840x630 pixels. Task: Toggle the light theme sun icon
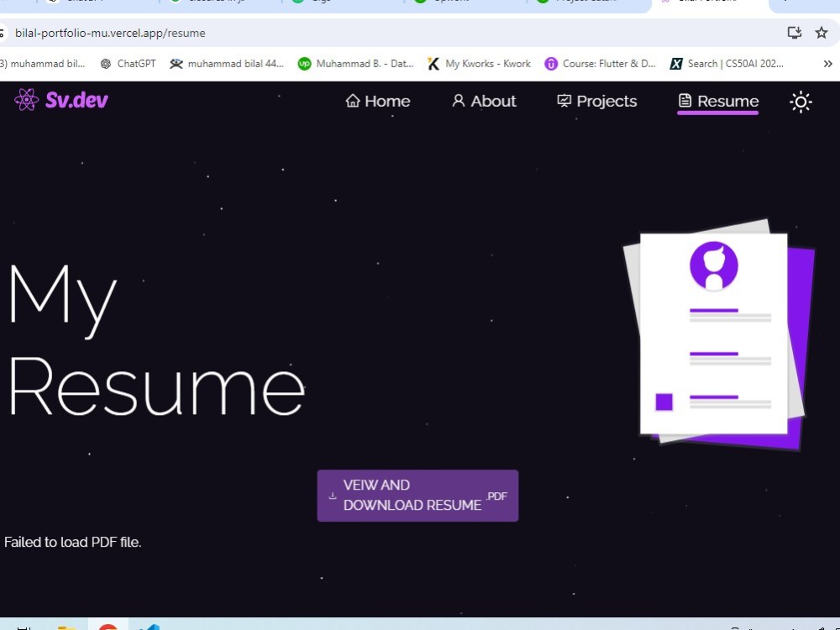click(801, 102)
